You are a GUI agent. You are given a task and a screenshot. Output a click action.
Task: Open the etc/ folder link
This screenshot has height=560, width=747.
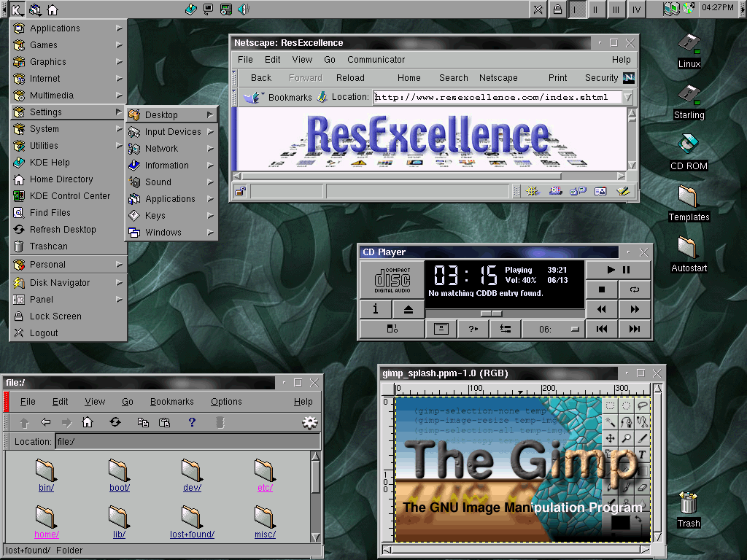pyautogui.click(x=265, y=488)
